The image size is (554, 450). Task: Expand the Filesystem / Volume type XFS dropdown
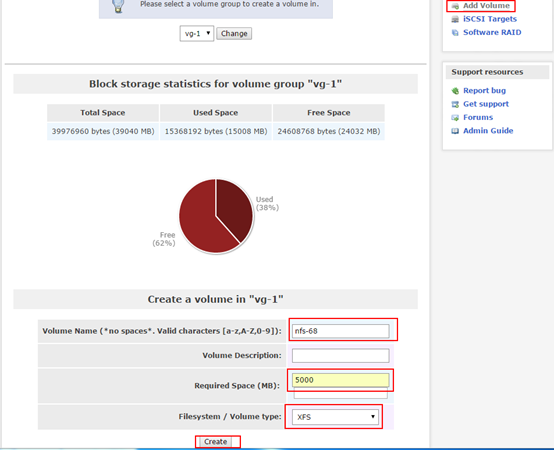pyautogui.click(x=335, y=417)
